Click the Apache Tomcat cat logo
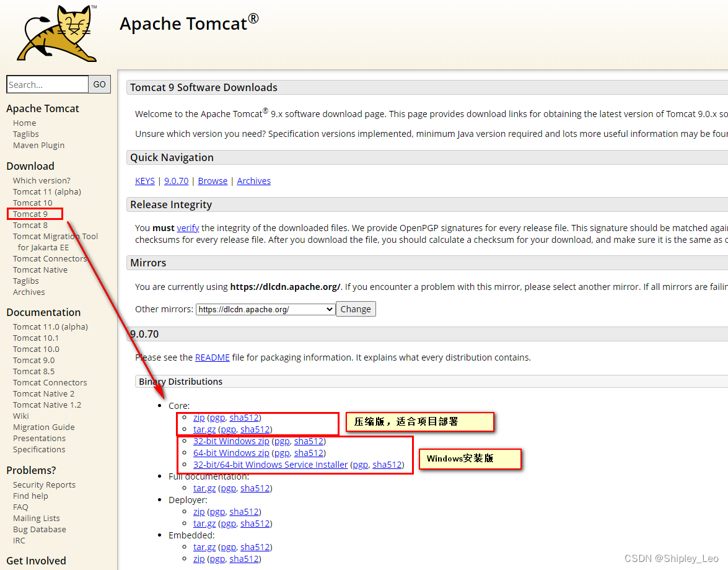Viewport: 728px width, 570px height. tap(58, 33)
